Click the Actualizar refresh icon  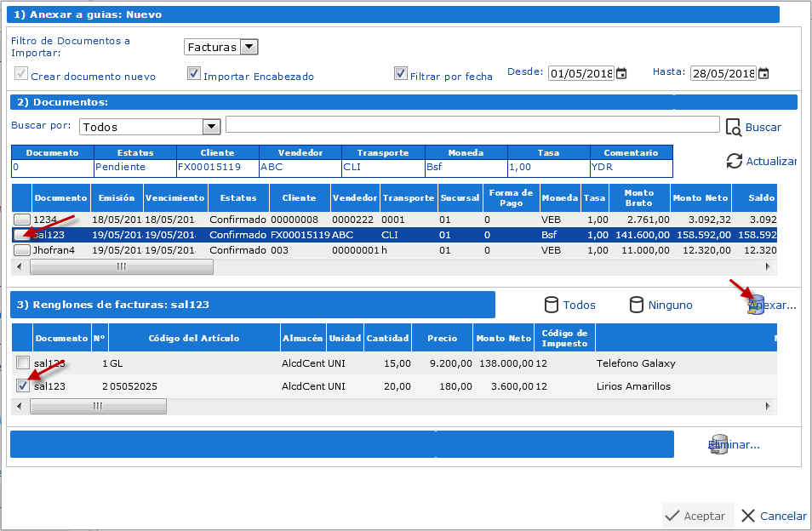tap(734, 161)
